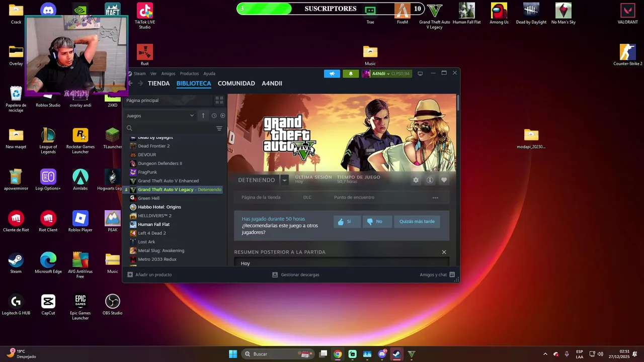The image size is (644, 362).
Task: Open Gestionar descargas
Action: click(x=296, y=275)
